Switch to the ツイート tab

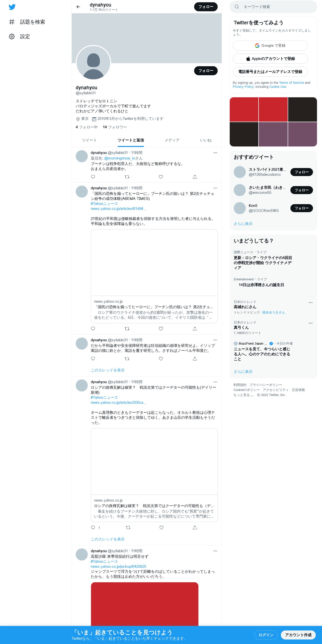pyautogui.click(x=89, y=140)
